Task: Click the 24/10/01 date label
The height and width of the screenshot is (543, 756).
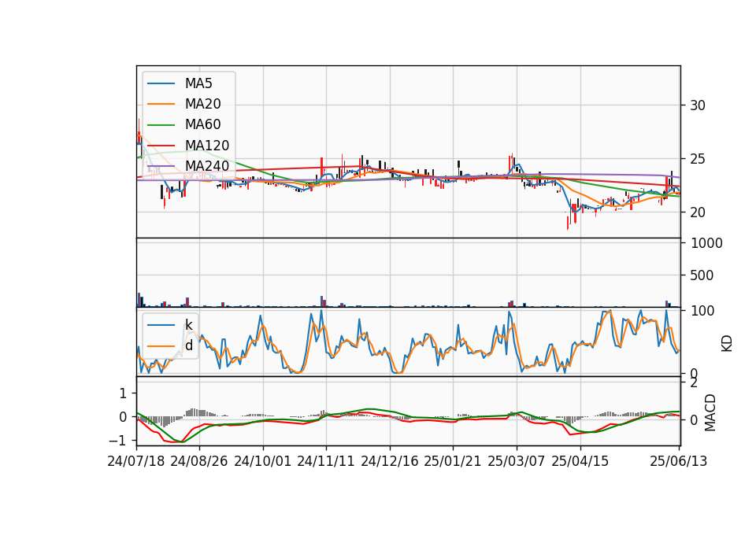Action: (263, 461)
